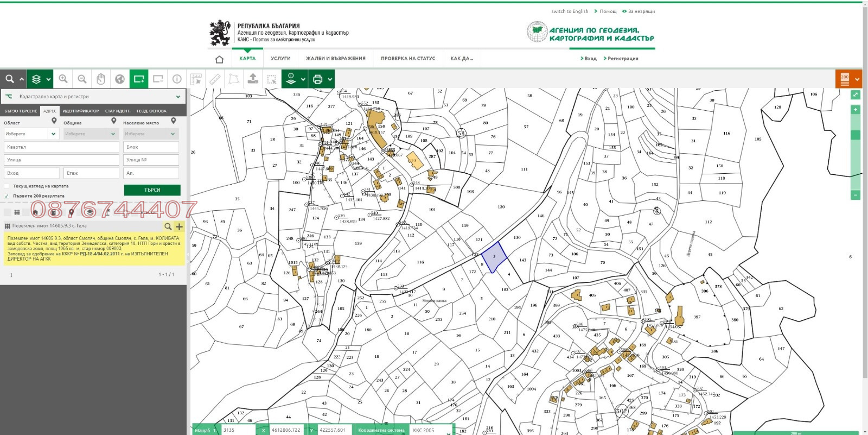The image size is (868, 435).
Task: Click the globe full extent icon
Action: 120,79
